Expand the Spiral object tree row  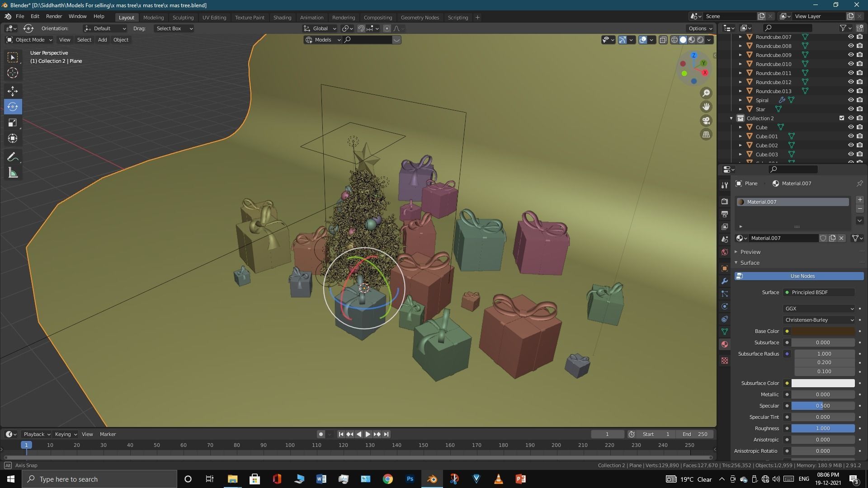tap(740, 100)
